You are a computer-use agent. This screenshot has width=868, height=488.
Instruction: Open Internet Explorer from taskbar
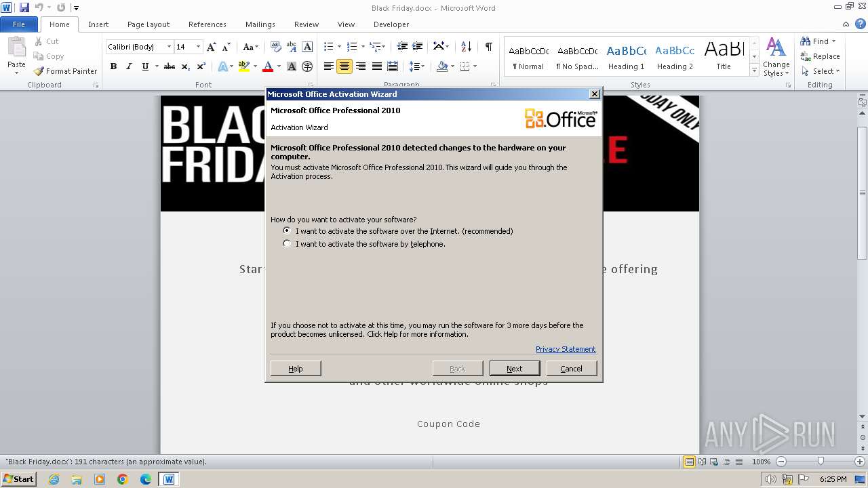click(x=54, y=479)
